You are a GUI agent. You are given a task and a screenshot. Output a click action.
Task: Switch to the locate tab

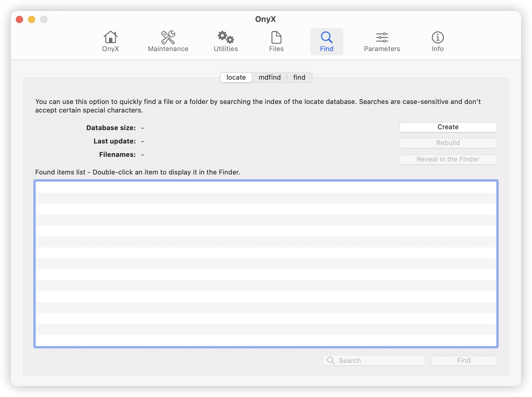click(x=236, y=78)
